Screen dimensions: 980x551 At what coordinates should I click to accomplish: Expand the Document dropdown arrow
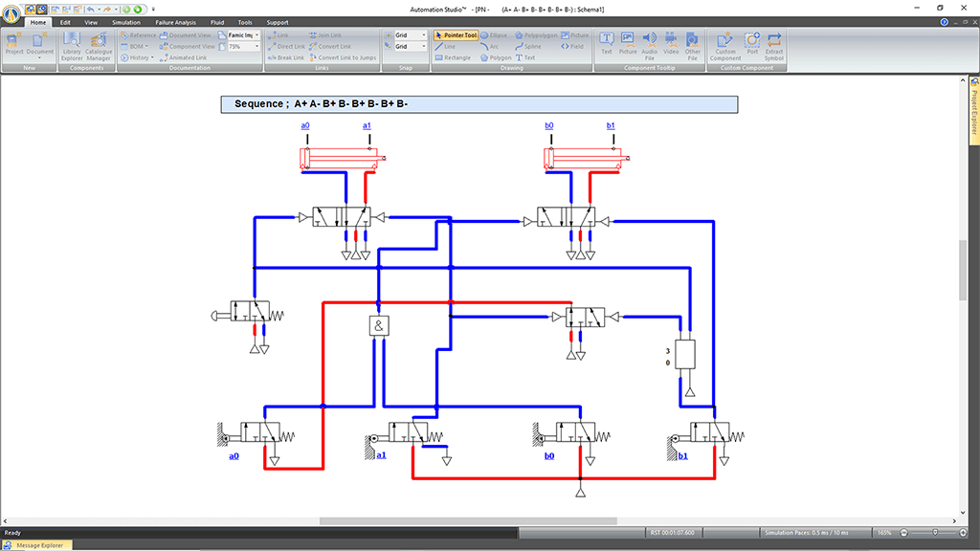pyautogui.click(x=40, y=57)
